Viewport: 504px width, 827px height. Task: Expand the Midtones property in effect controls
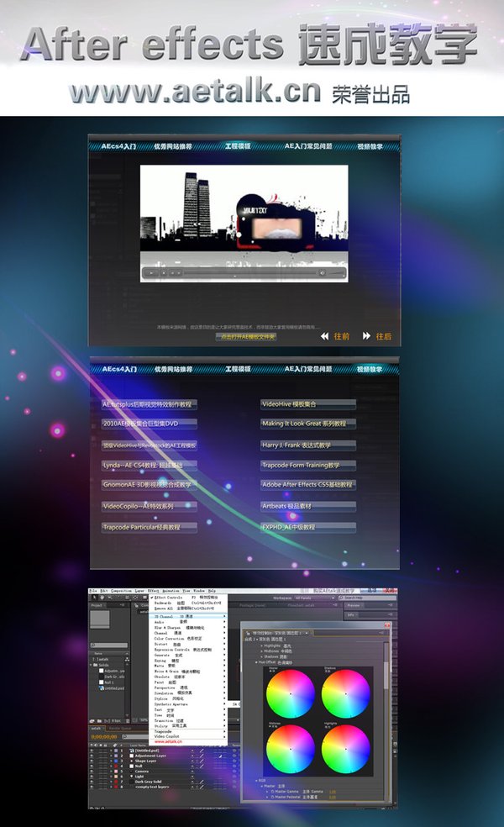(262, 651)
